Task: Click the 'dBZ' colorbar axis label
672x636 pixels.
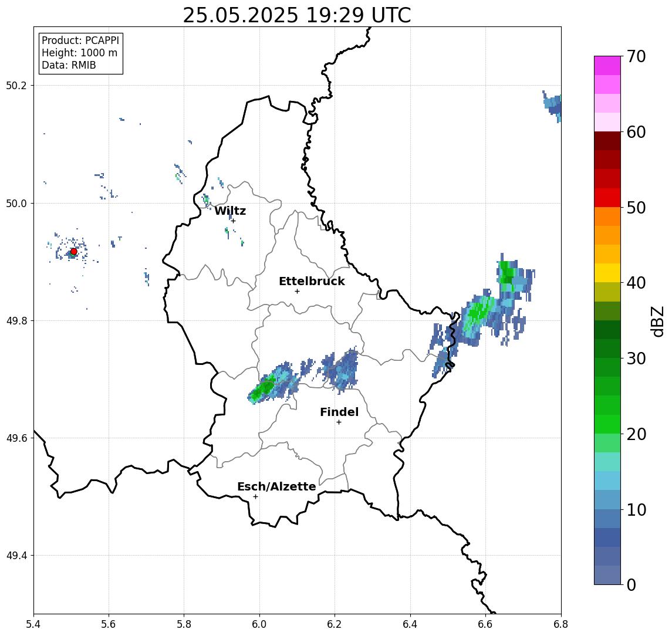Action: (x=657, y=321)
